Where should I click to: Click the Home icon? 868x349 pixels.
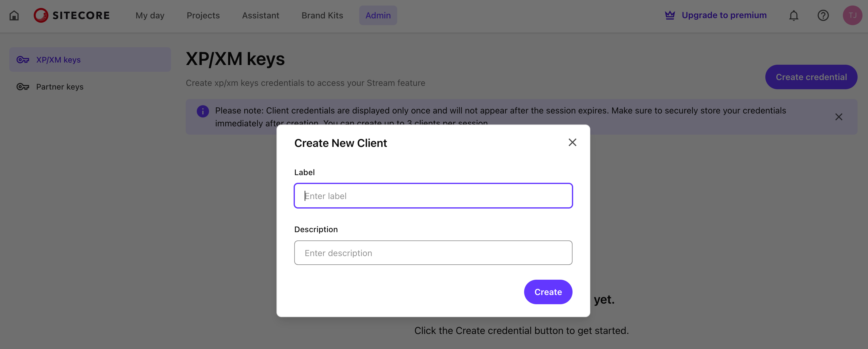pos(14,15)
